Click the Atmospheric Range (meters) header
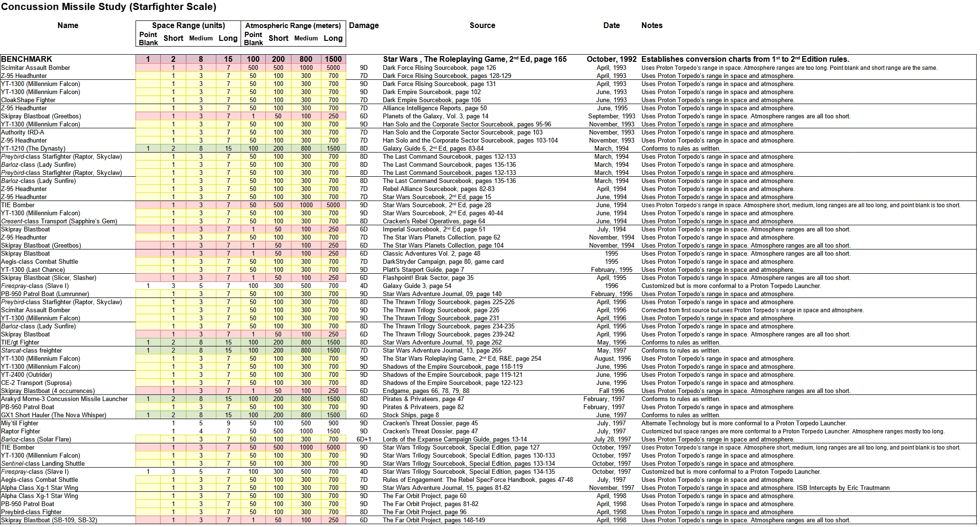This screenshot has width=980, height=527. [293, 25]
